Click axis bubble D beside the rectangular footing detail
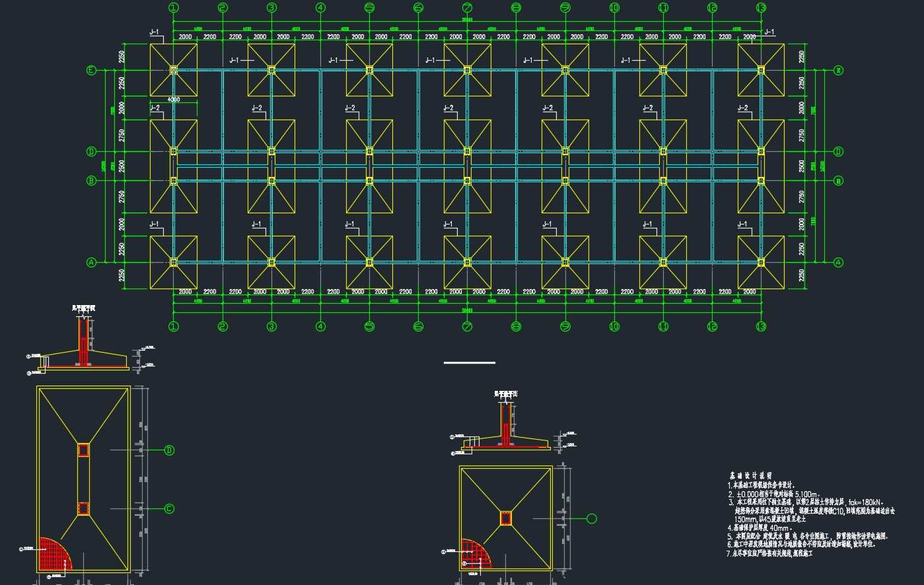 pyautogui.click(x=169, y=450)
